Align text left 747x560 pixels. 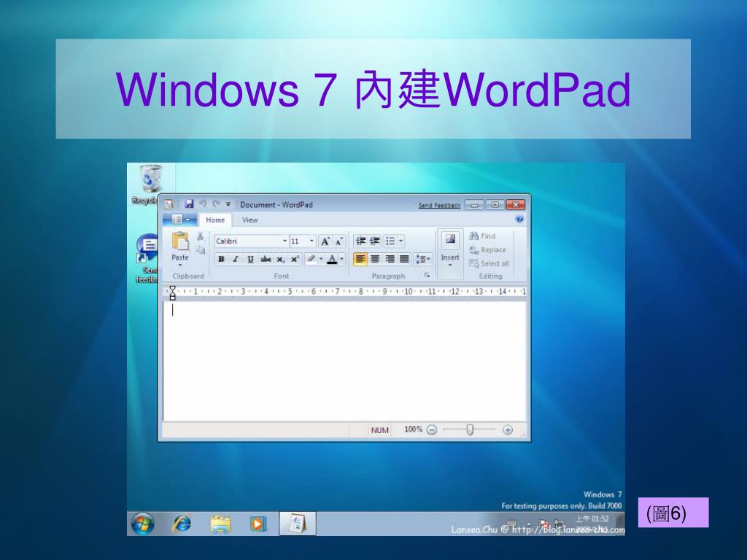(x=360, y=259)
